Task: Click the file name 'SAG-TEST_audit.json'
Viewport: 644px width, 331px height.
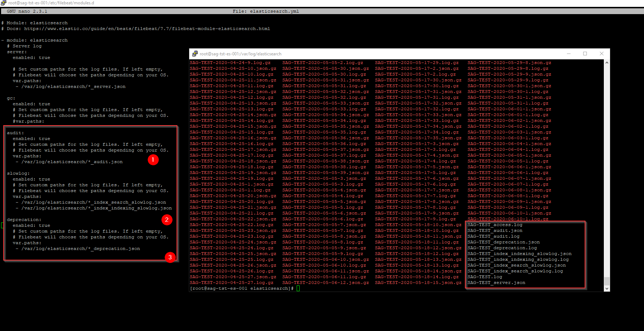Action: 495,230
